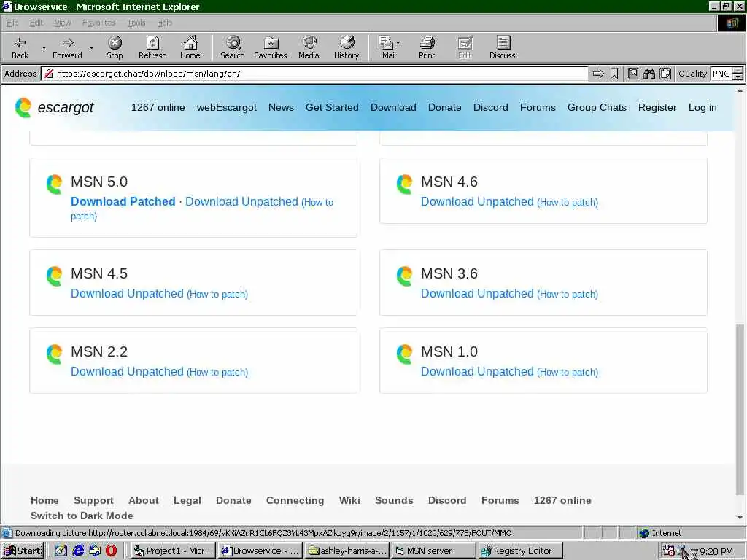The image size is (747, 560).
Task: Open the Help menu
Action: pos(164,23)
